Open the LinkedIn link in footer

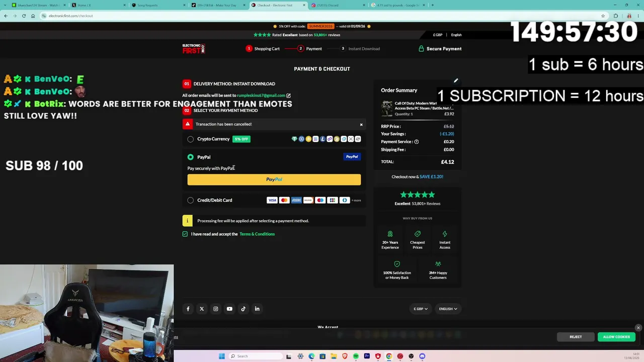(x=257, y=309)
